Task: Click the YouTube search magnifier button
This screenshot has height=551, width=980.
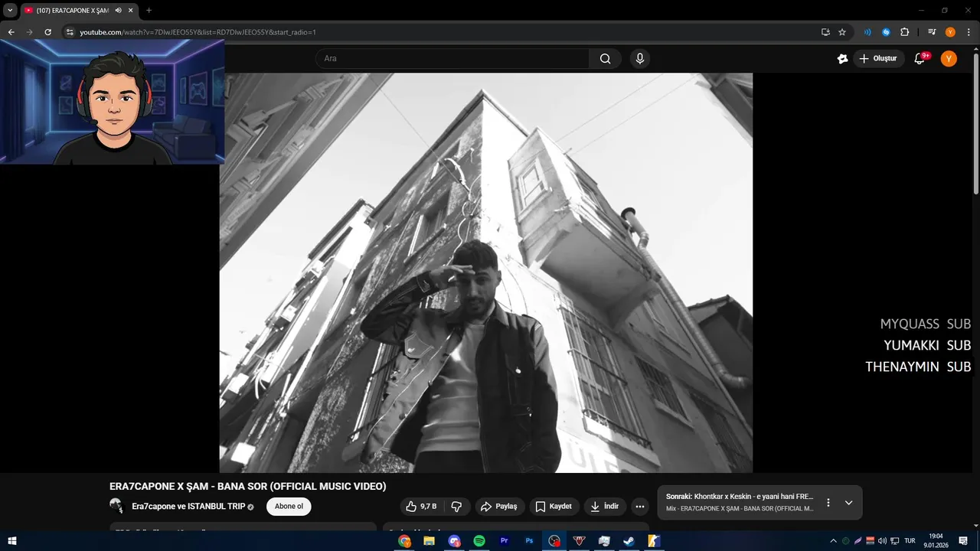Action: (605, 59)
